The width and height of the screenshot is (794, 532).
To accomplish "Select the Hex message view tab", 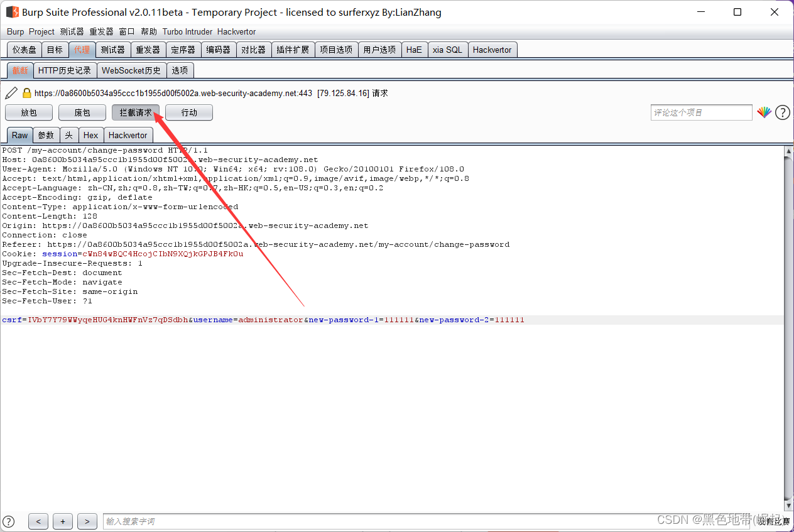I will click(90, 135).
